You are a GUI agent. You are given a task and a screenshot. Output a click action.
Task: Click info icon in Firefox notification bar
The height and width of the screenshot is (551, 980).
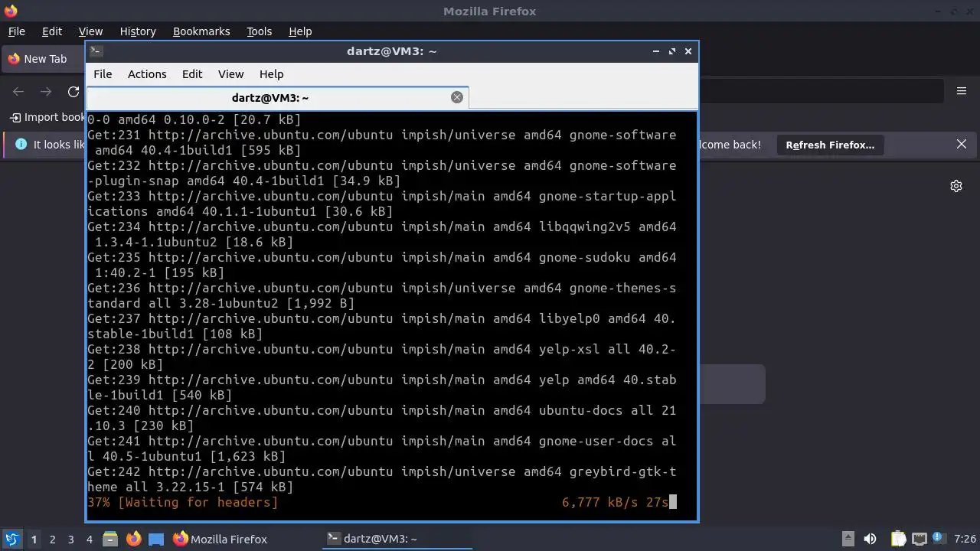pyautogui.click(x=21, y=144)
